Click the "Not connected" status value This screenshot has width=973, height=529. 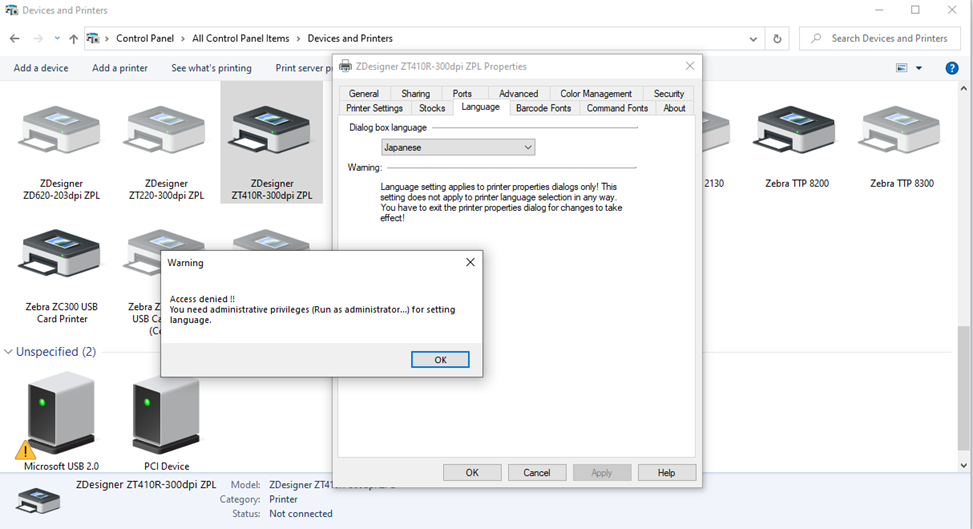point(301,513)
